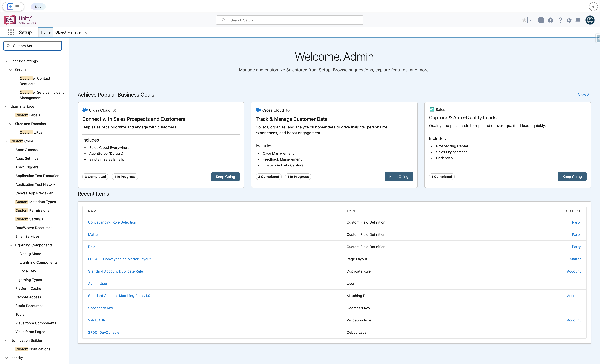Viewport: 600px width, 364px height.
Task: Collapse the Feature Settings tree node
Action: point(6,61)
